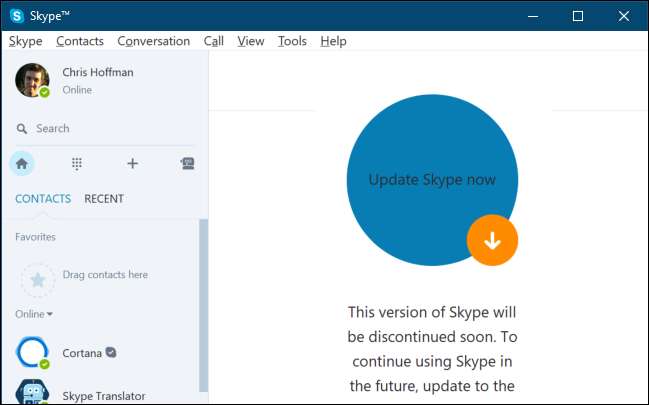The width and height of the screenshot is (649, 405).
Task: Open the Online status under Chris Hoffman
Action: pos(77,90)
